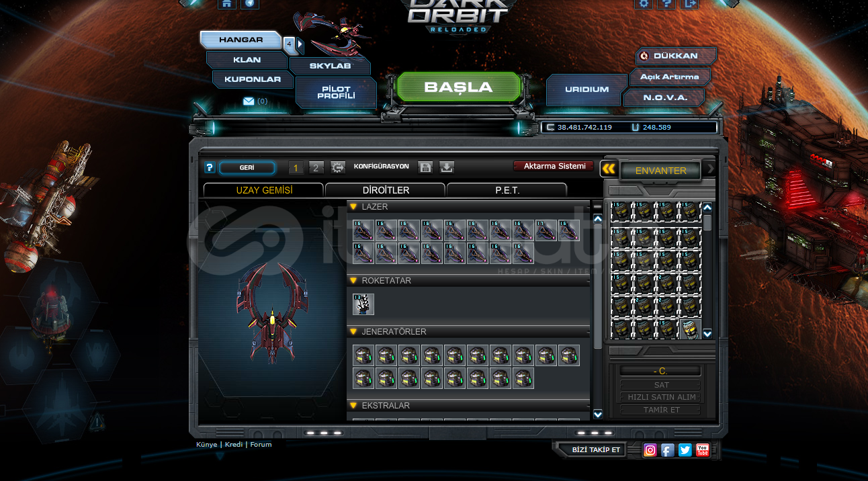This screenshot has height=481, width=868.
Task: Open the mail envelope inbox
Action: [249, 101]
